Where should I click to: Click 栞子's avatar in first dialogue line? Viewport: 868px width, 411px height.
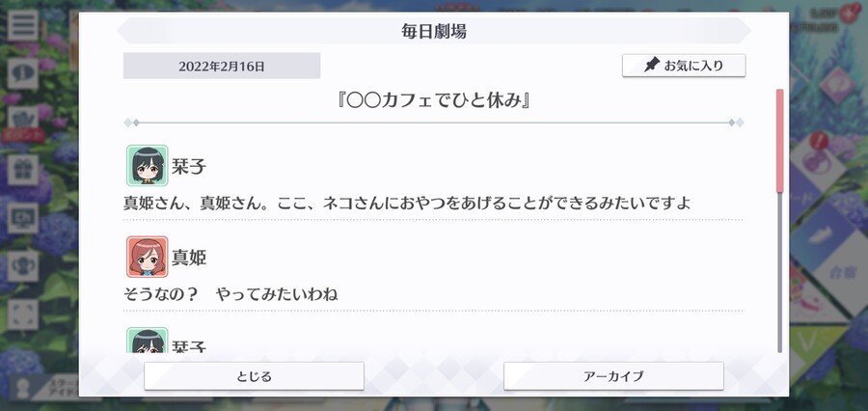point(147,166)
